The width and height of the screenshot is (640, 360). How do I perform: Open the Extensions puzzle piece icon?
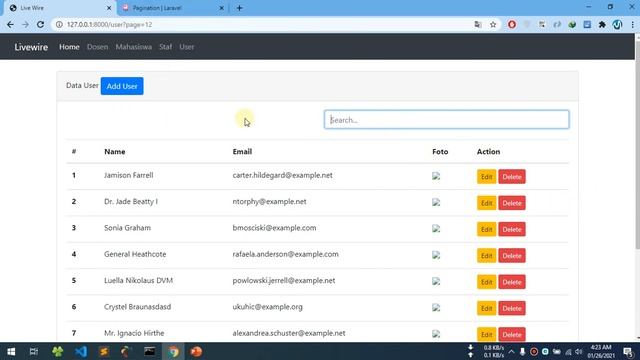(x=602, y=24)
